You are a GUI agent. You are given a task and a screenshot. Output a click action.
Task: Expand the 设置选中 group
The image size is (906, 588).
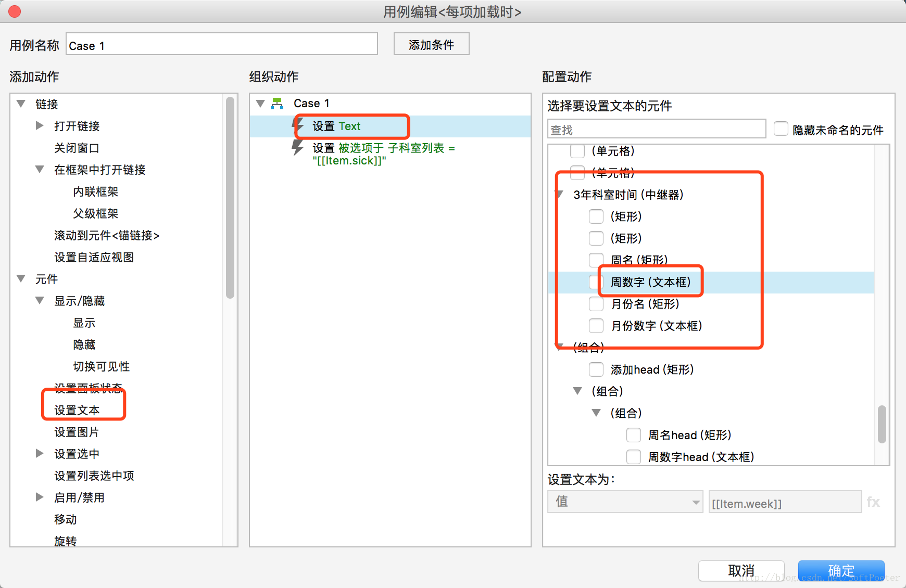[x=40, y=453]
